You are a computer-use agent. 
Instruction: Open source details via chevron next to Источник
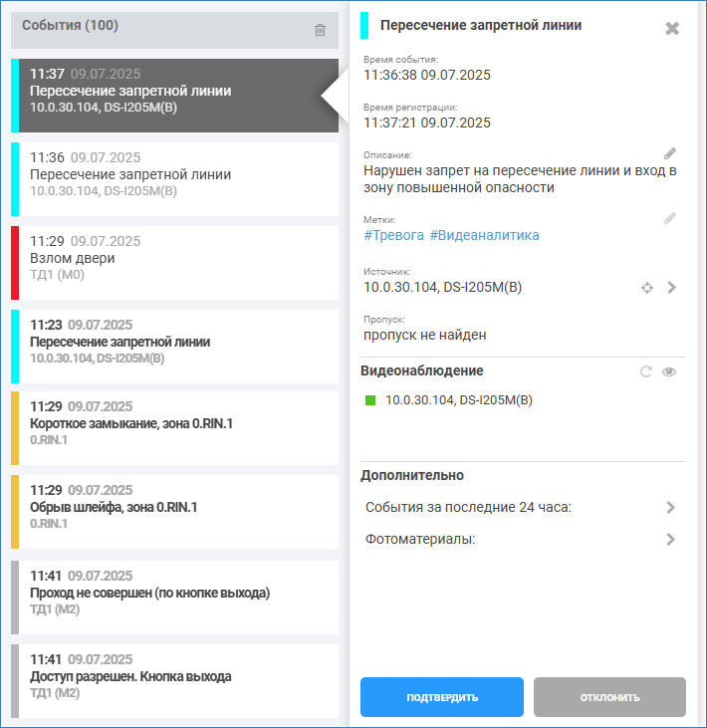671,288
